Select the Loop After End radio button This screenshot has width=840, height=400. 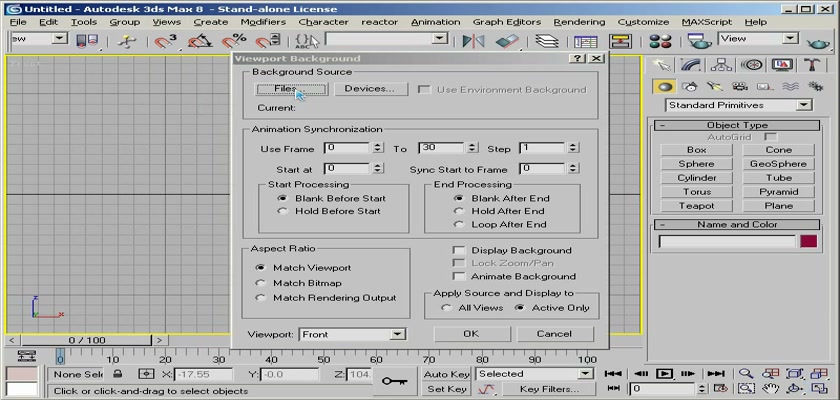tap(459, 224)
